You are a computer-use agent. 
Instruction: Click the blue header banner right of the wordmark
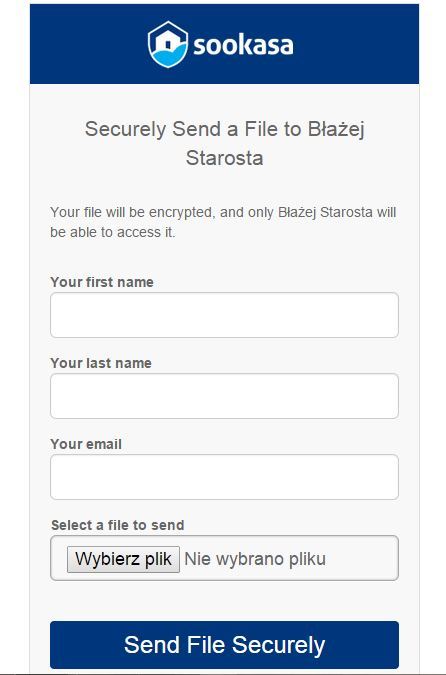click(356, 44)
